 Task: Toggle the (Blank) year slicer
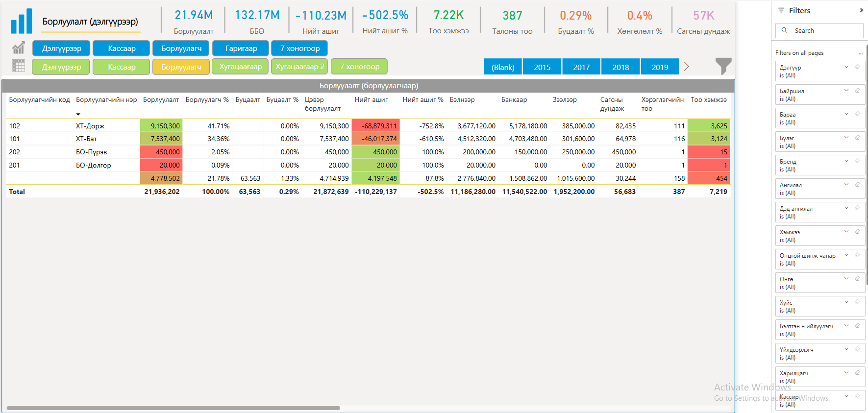click(503, 67)
